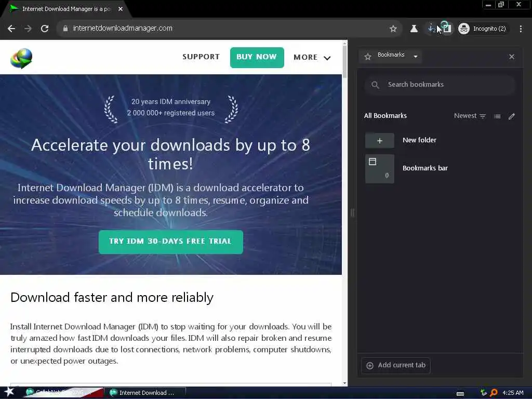Click the 4:25 AM clock
The width and height of the screenshot is (532, 399).
(513, 393)
